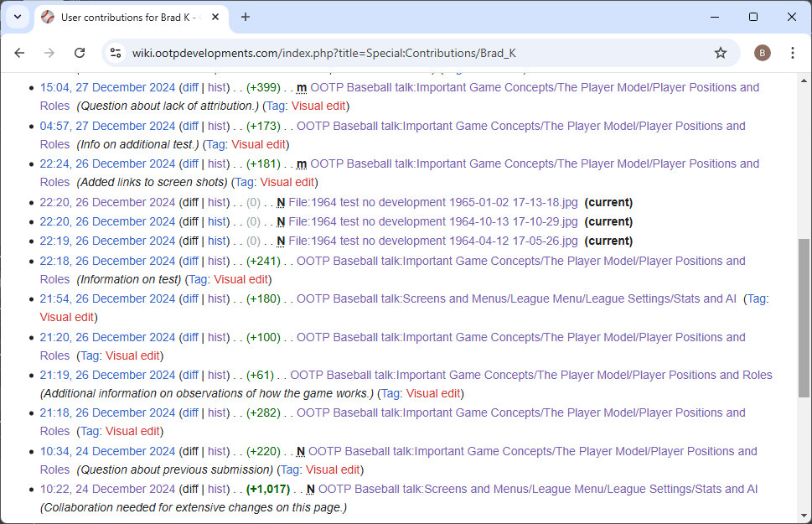Open hist for the 10:34, 24 December edit
This screenshot has width=812, height=524.
point(217,451)
